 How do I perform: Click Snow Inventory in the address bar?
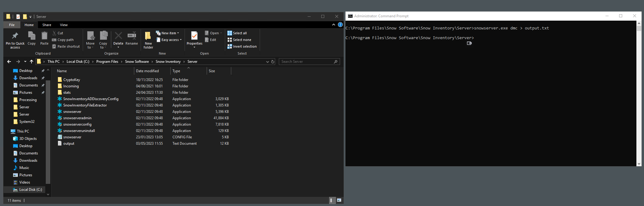pos(168,62)
